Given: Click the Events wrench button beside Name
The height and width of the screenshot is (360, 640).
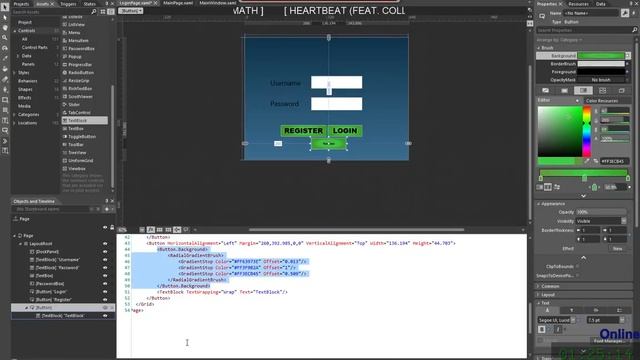Looking at the screenshot, I should pyautogui.click(x=624, y=13).
